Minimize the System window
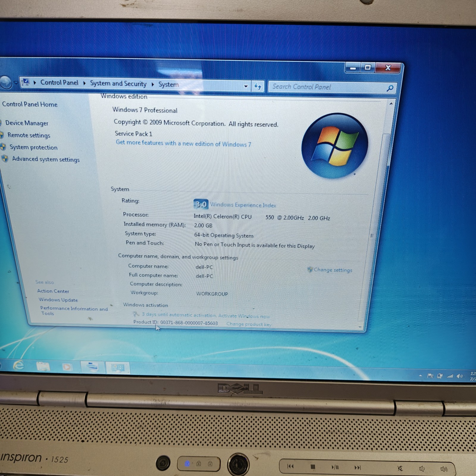The image size is (476, 476). [x=353, y=68]
